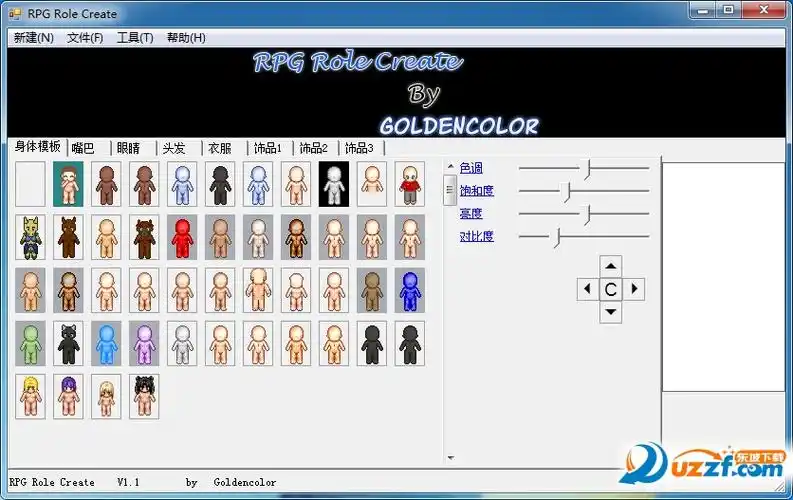
Task: Click the down arrow direction button
Action: 610,312
